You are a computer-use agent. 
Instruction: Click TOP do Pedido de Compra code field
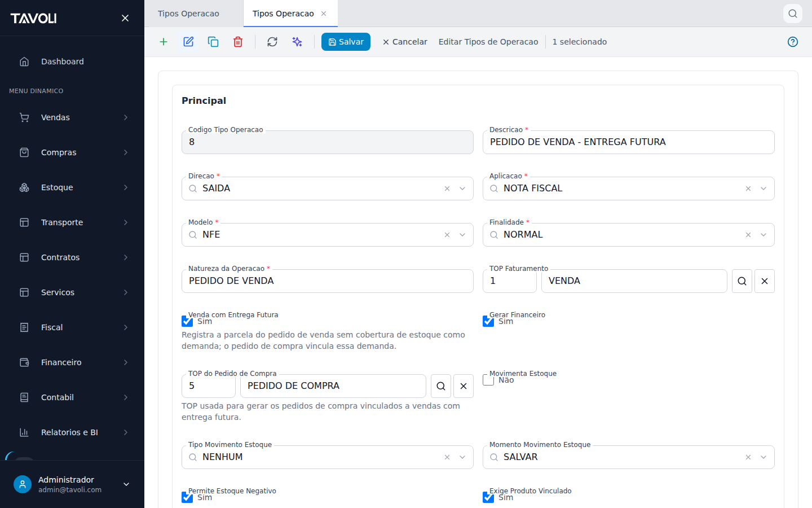coord(209,386)
